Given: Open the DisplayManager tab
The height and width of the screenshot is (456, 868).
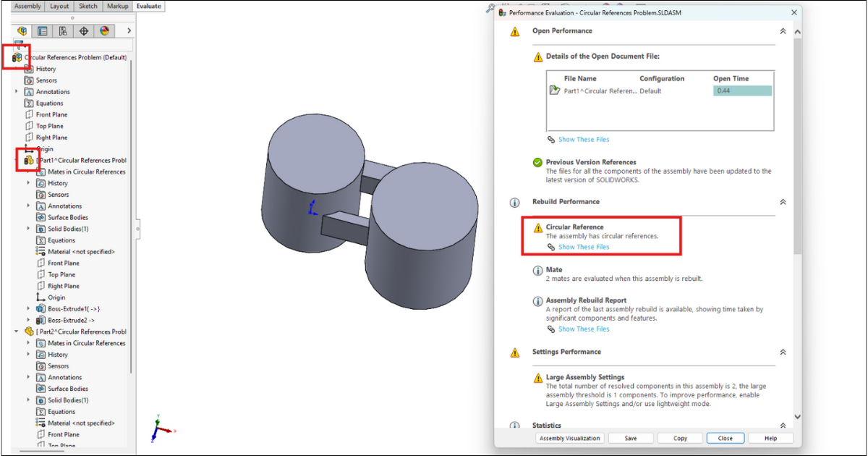Looking at the screenshot, I should (103, 31).
